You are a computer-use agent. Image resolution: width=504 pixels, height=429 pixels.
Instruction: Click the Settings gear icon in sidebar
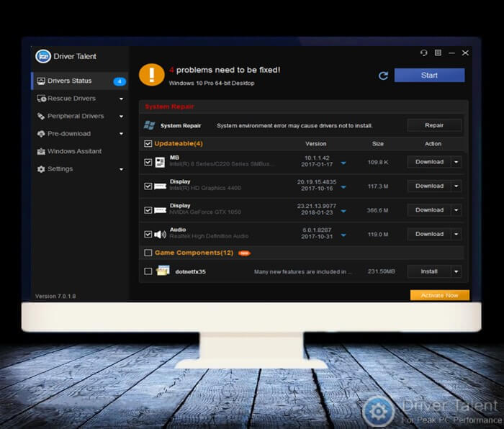[41, 169]
